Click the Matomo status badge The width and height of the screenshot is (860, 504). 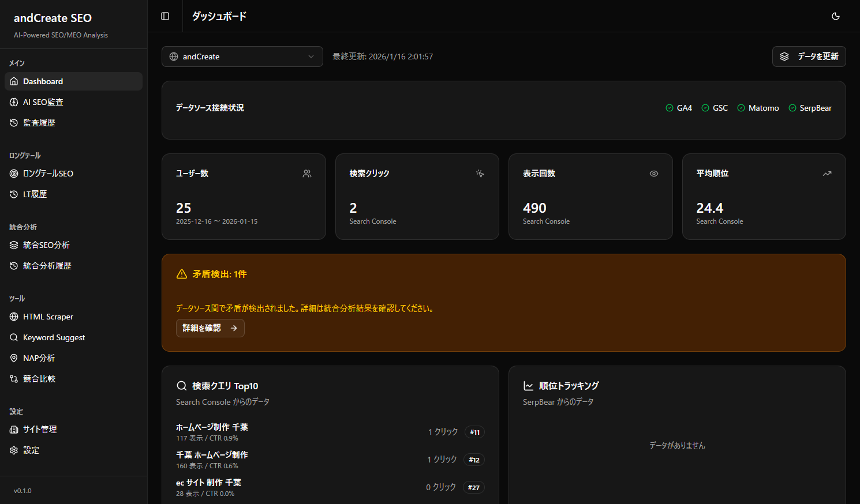point(758,108)
